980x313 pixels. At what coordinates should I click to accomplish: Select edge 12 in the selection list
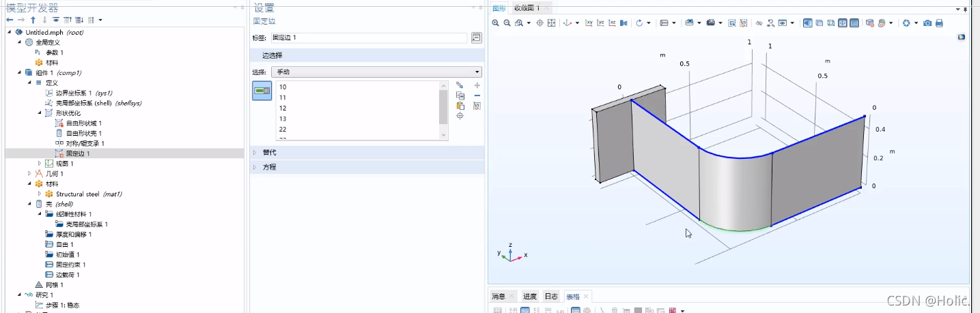(x=283, y=108)
